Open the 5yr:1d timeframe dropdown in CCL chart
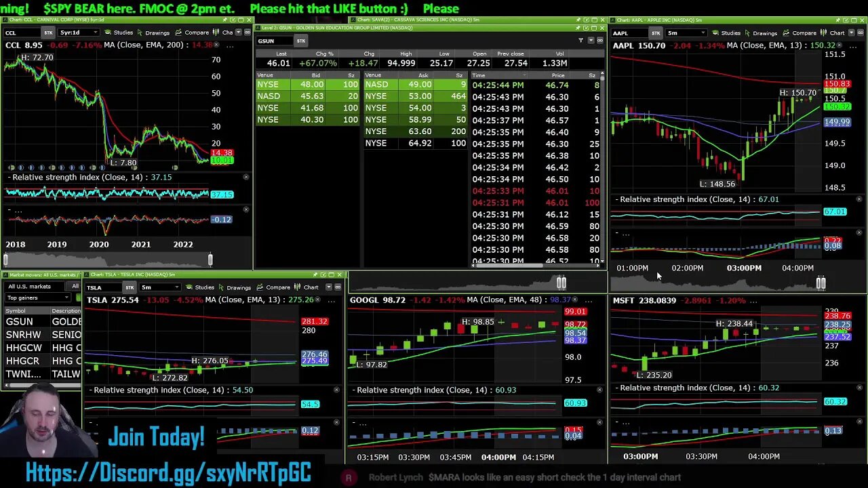Screen dimensions: 868x488 click(79, 33)
